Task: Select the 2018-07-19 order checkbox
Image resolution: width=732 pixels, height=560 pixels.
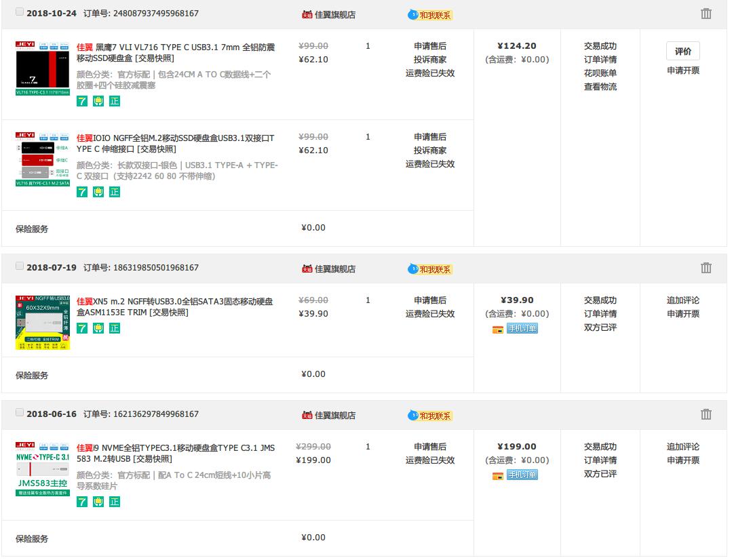Action: (19, 266)
